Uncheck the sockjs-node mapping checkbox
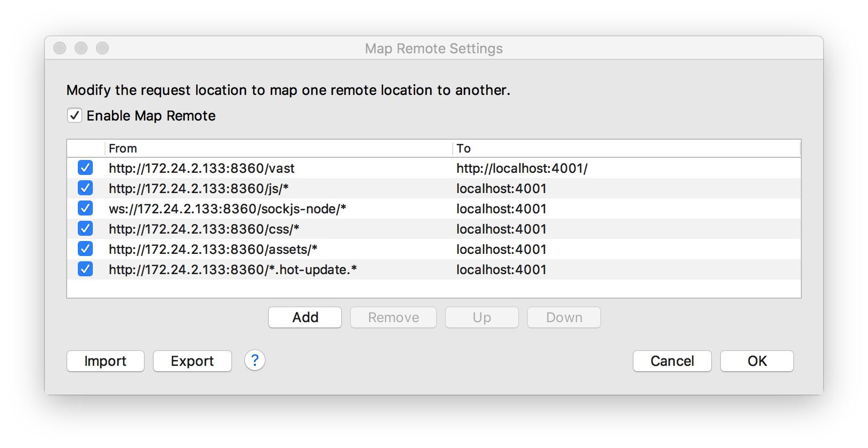The width and height of the screenshot is (868, 448). 85,209
